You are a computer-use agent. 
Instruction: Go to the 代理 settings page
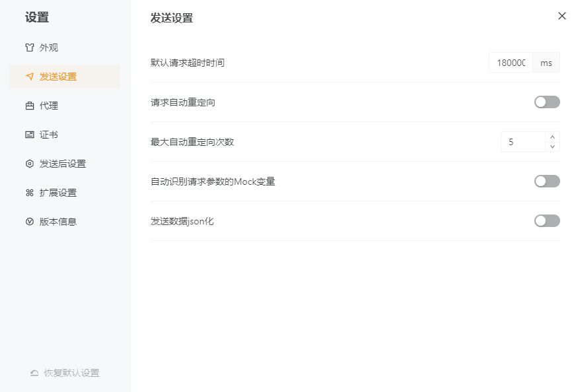(x=65, y=106)
